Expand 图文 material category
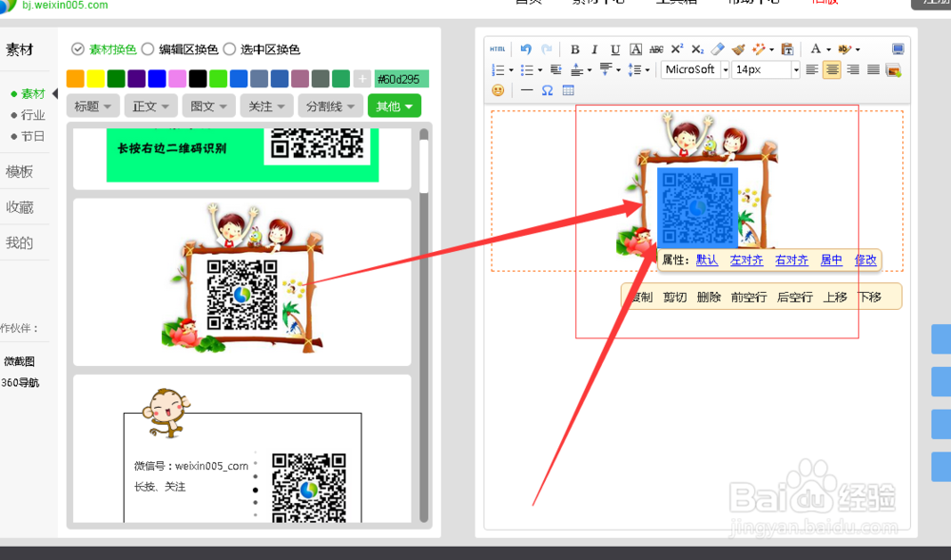 pos(208,106)
